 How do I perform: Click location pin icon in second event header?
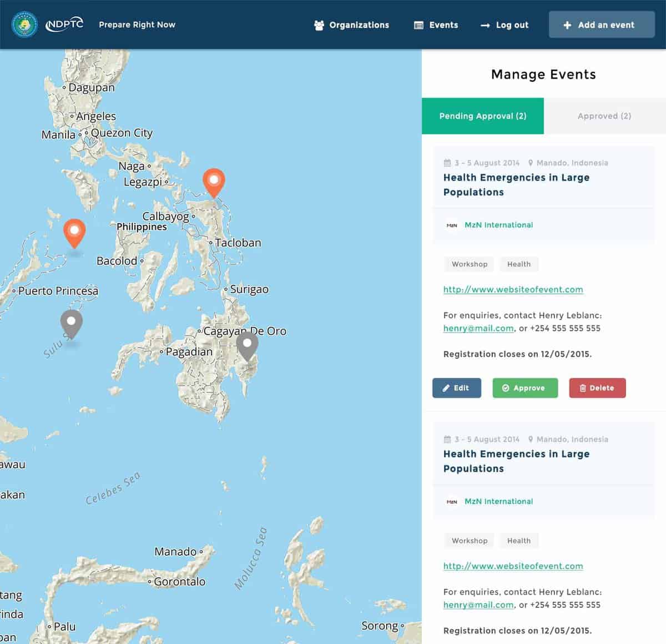point(531,439)
